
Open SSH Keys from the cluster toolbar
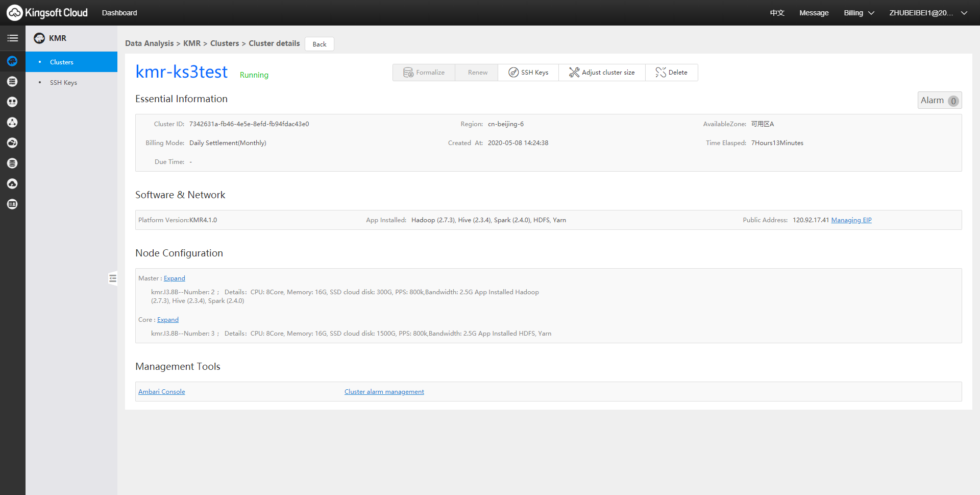(528, 73)
